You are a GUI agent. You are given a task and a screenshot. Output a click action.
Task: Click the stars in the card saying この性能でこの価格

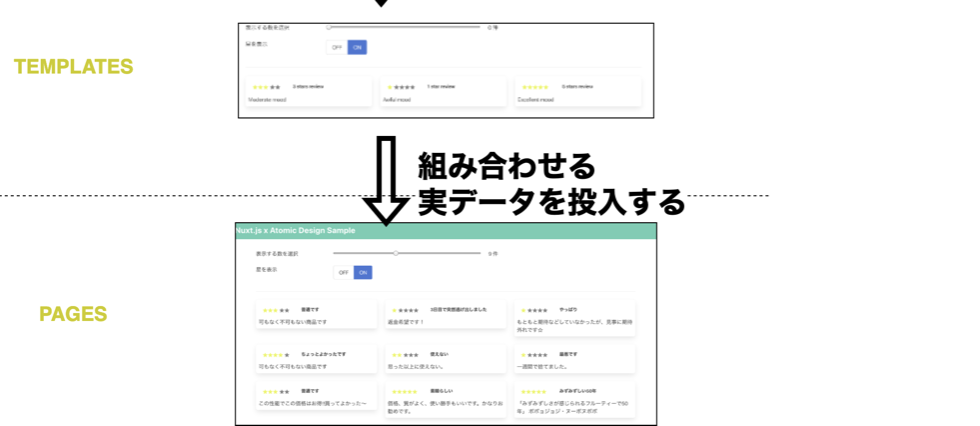(x=277, y=392)
